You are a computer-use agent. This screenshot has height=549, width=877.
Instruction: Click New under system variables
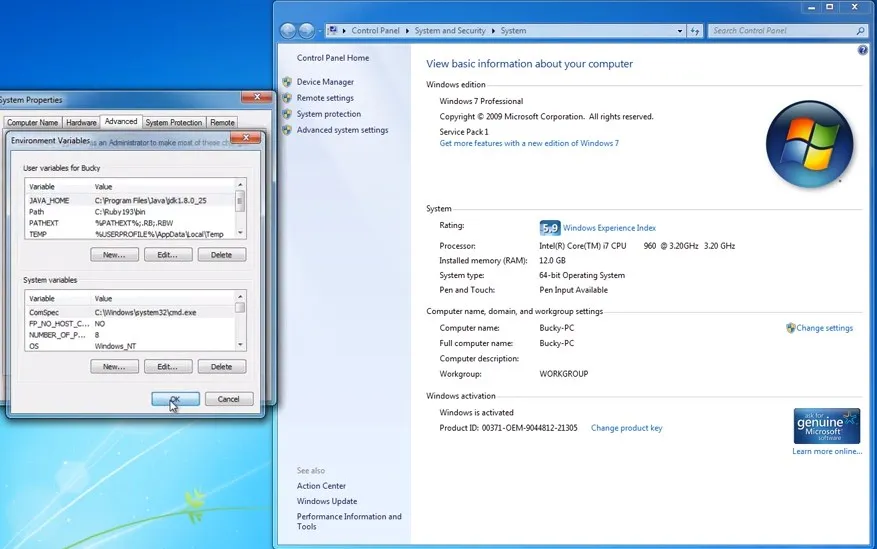click(x=114, y=367)
